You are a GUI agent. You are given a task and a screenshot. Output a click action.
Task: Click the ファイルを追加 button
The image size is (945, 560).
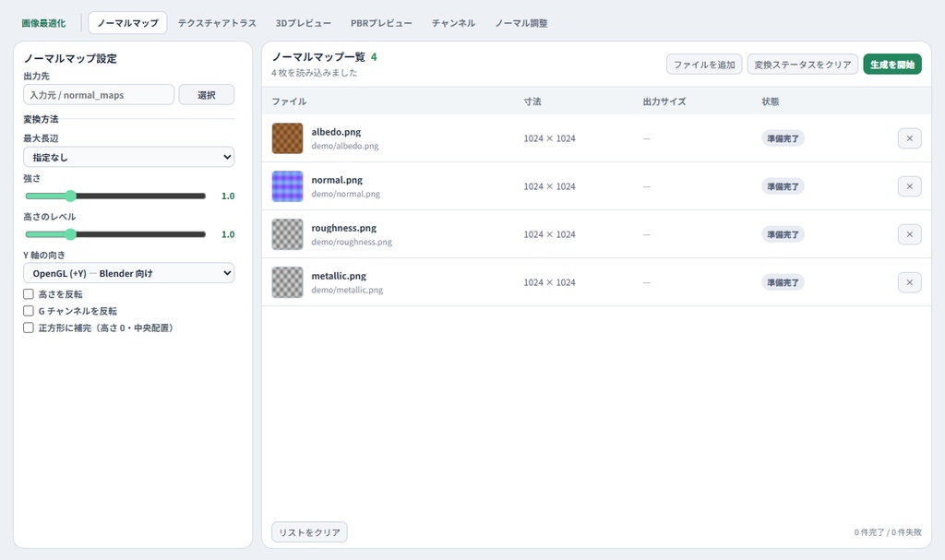(x=704, y=65)
